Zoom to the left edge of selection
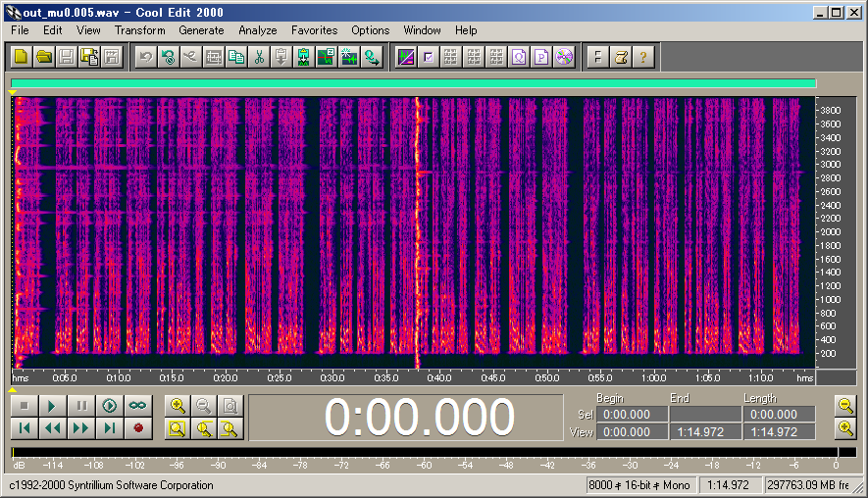 coord(203,427)
